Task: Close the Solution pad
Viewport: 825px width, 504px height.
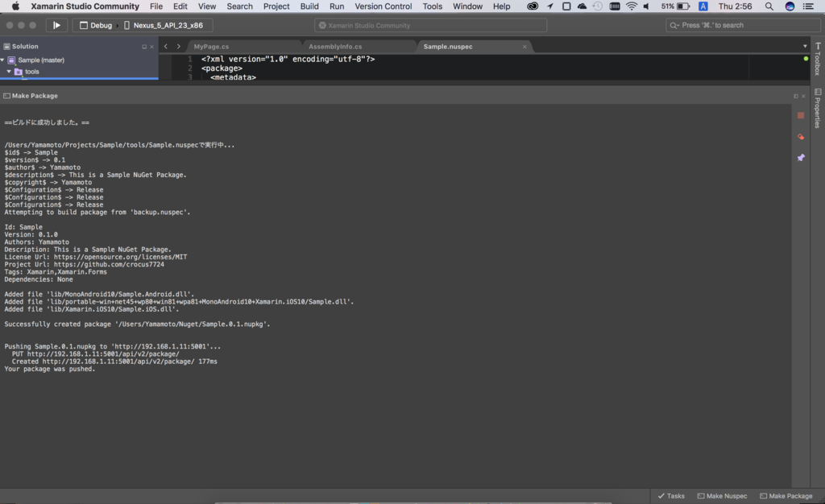Action: [x=152, y=47]
